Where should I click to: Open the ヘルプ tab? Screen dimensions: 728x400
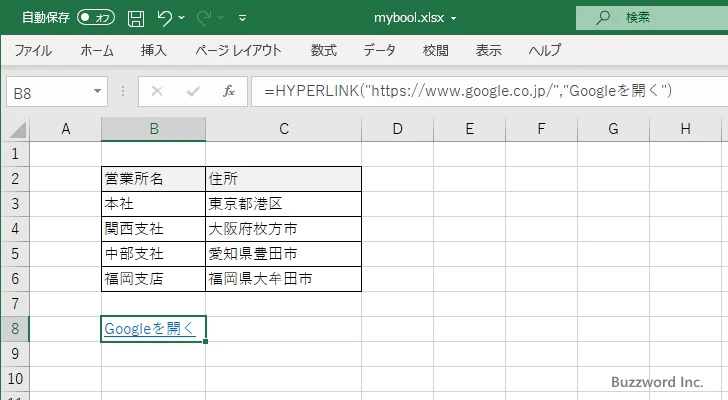click(545, 50)
